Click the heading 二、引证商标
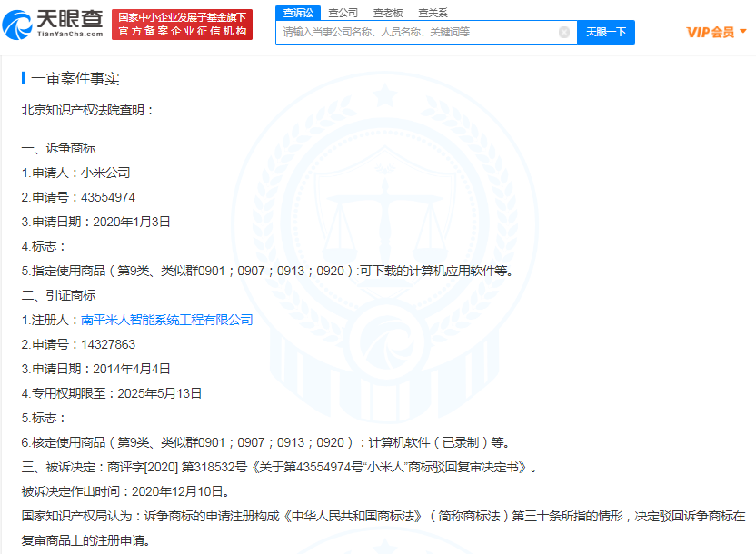 [x=58, y=295]
